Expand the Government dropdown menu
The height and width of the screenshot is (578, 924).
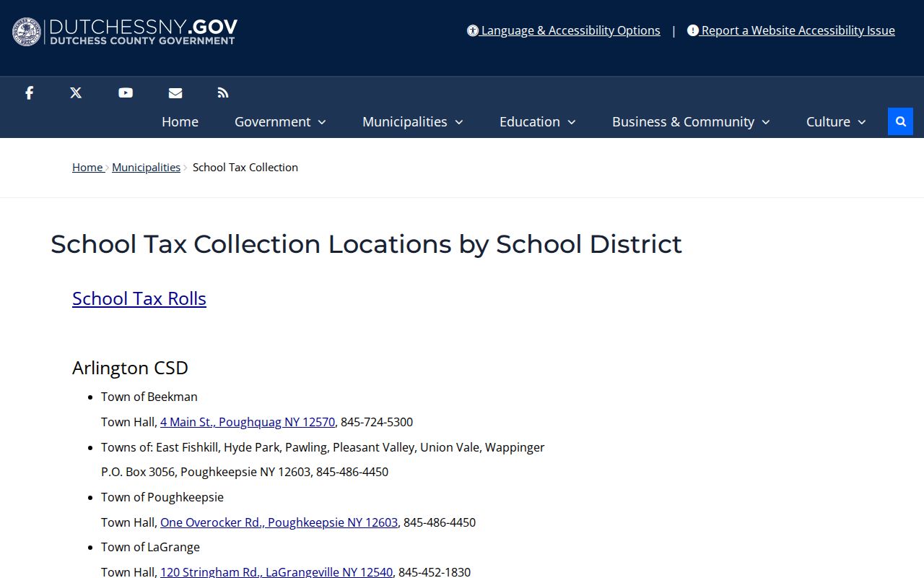[280, 121]
